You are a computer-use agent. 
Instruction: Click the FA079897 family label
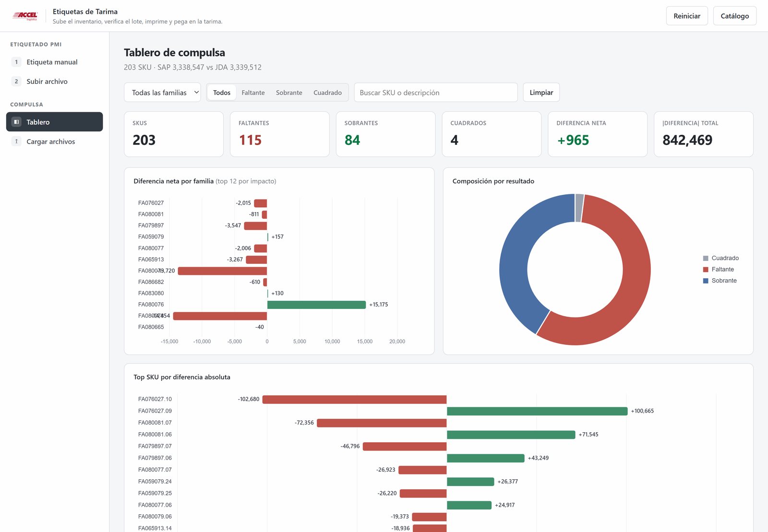pyautogui.click(x=151, y=225)
